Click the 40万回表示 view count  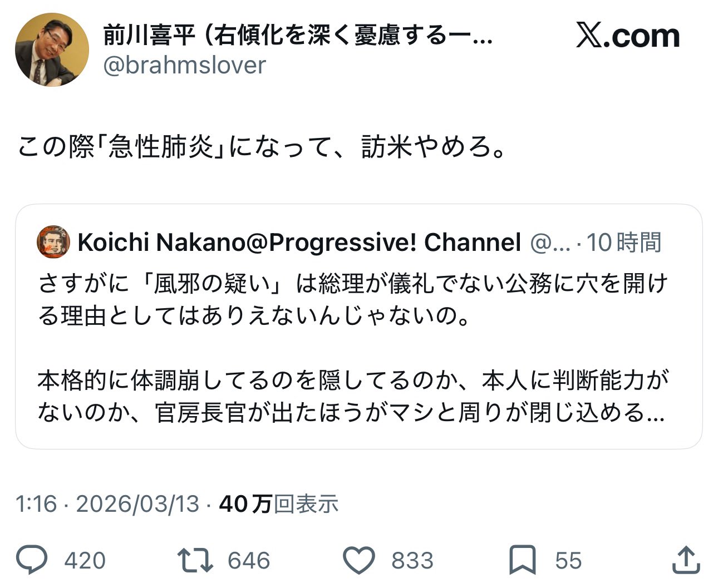point(278,504)
